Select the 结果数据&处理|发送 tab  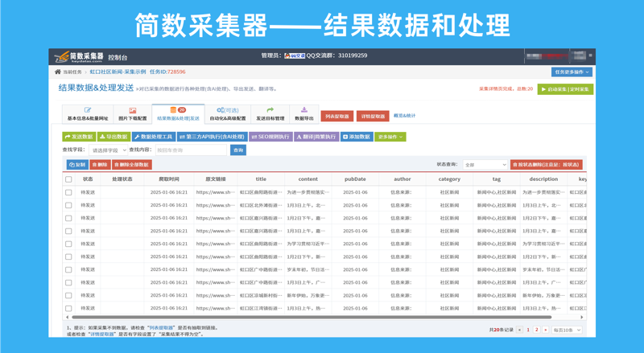click(x=178, y=114)
